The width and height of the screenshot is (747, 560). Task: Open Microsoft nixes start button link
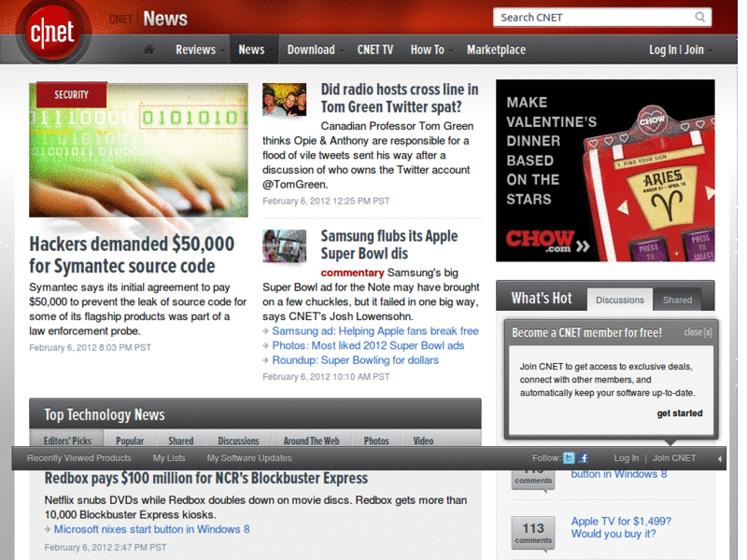tap(151, 529)
